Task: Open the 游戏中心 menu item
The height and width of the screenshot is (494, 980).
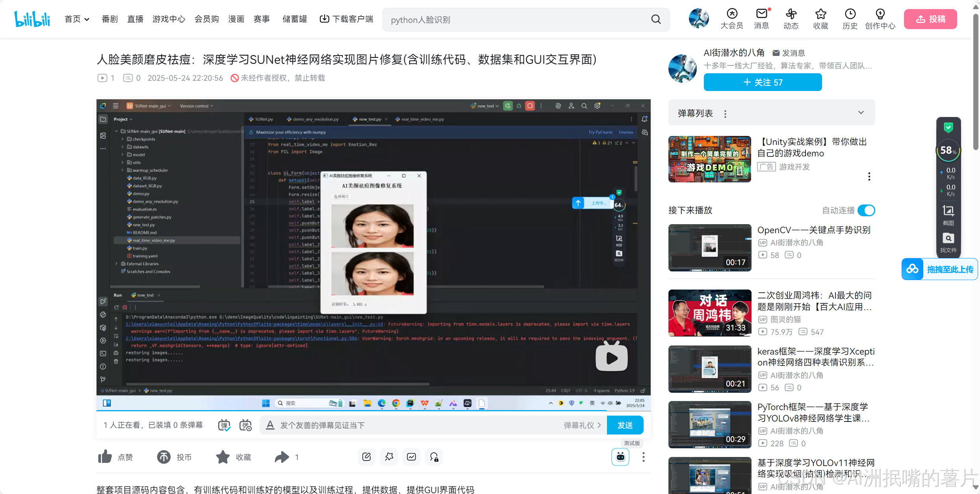Action: click(x=169, y=19)
